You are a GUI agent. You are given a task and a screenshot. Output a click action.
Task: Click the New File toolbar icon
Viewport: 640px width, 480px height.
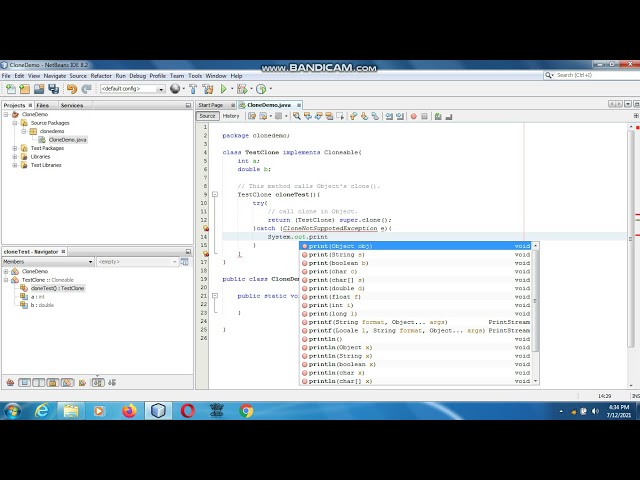coord(11,89)
